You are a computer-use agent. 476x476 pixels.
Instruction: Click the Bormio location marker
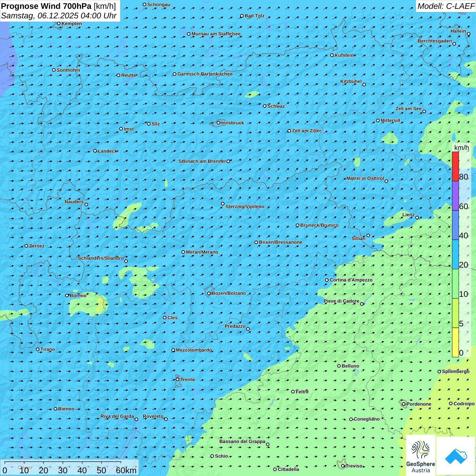[67, 295]
